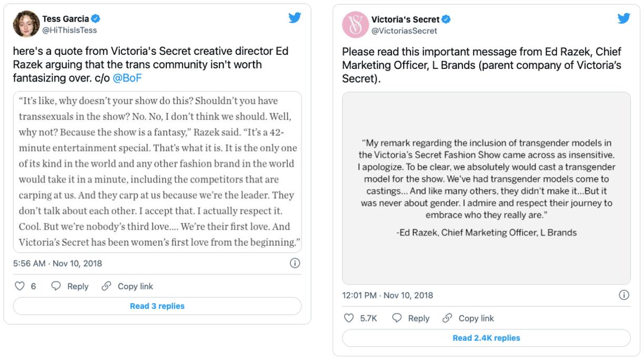Open Tess Garcia's profile avatar
This screenshot has width=644, height=360.
tap(26, 24)
